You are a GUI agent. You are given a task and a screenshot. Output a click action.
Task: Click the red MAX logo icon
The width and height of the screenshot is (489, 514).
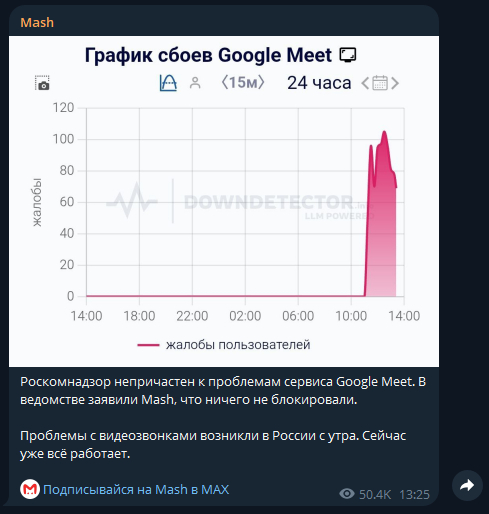(x=30, y=489)
